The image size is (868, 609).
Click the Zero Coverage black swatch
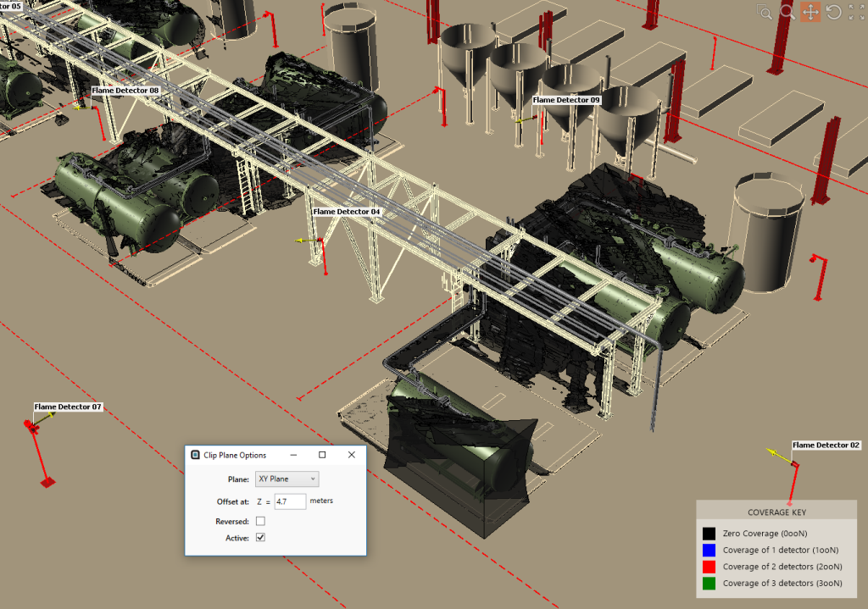click(x=708, y=534)
